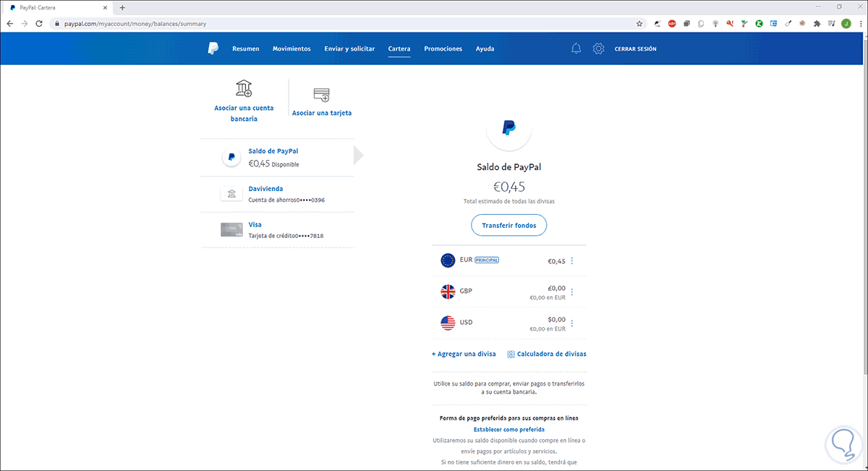
Task: Open the Chrome three-dot menu
Action: click(x=859, y=24)
